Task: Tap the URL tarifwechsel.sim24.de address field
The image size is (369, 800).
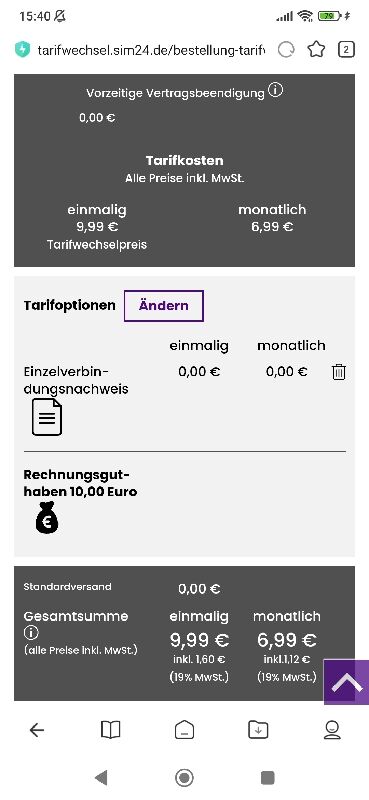Action: [x=151, y=50]
